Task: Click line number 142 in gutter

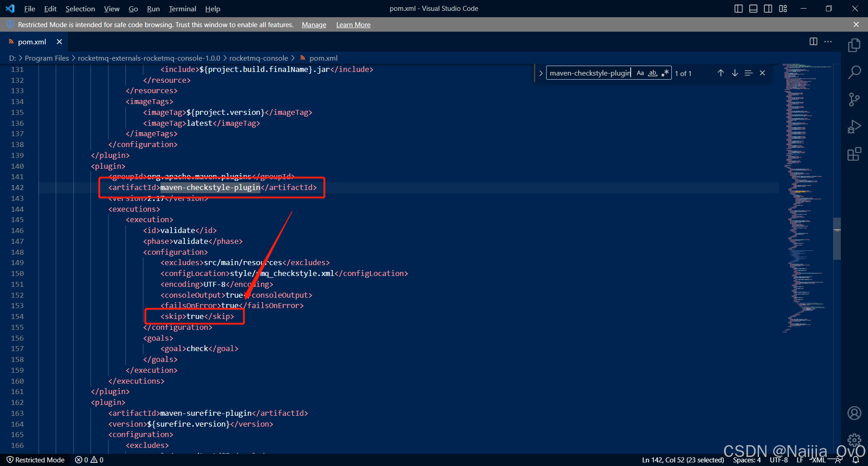Action: [17, 187]
